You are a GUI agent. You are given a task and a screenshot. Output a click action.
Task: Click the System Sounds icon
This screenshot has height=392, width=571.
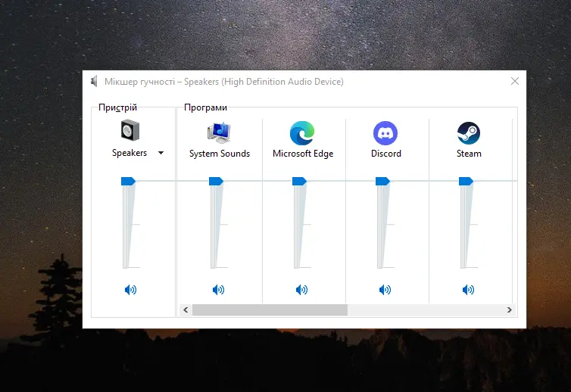point(219,132)
